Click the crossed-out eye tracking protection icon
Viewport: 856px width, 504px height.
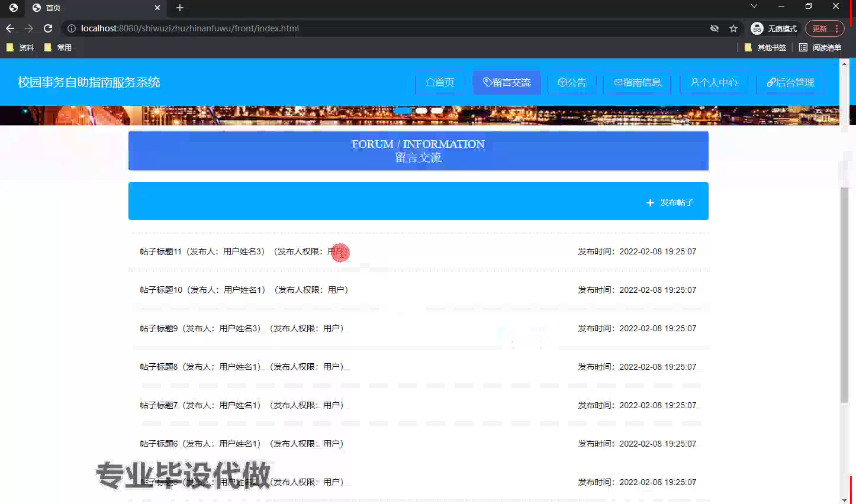(x=715, y=28)
